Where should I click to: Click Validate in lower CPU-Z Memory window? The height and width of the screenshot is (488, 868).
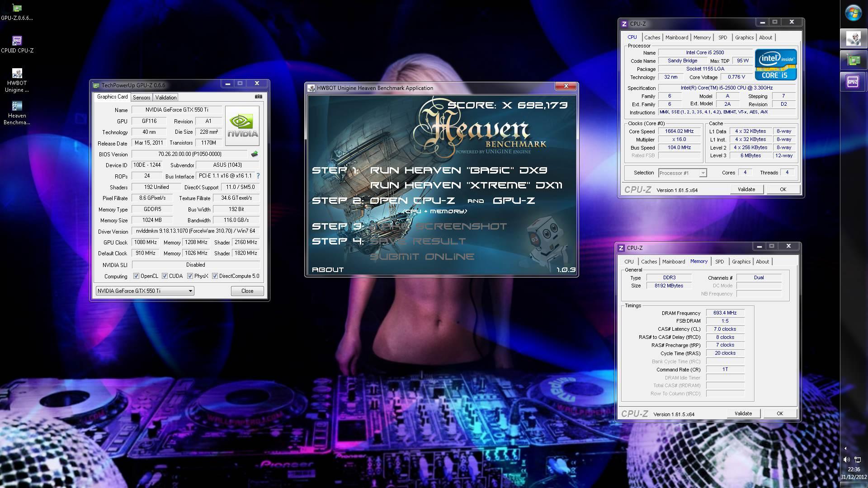(x=743, y=413)
